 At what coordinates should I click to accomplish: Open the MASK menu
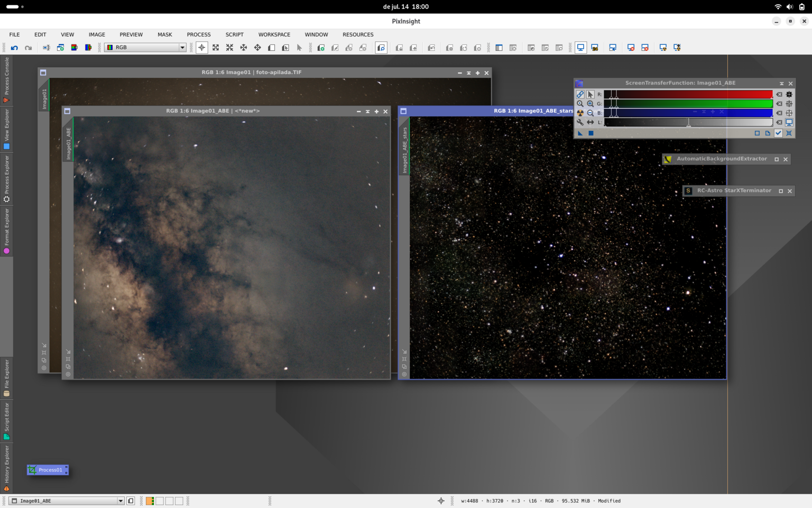[x=164, y=34]
